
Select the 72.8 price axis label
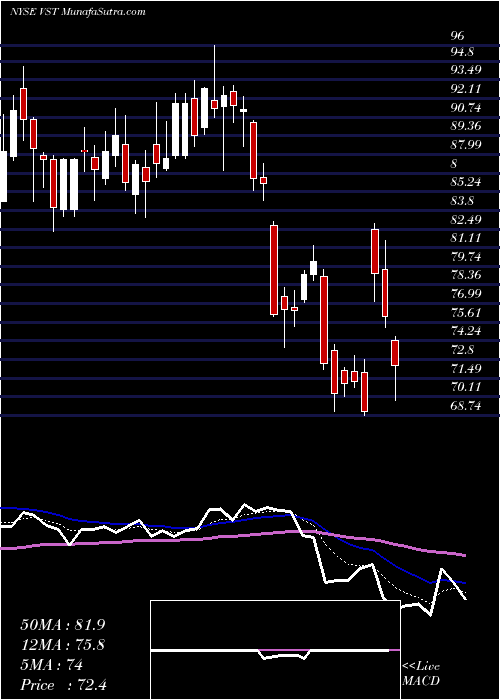(463, 350)
